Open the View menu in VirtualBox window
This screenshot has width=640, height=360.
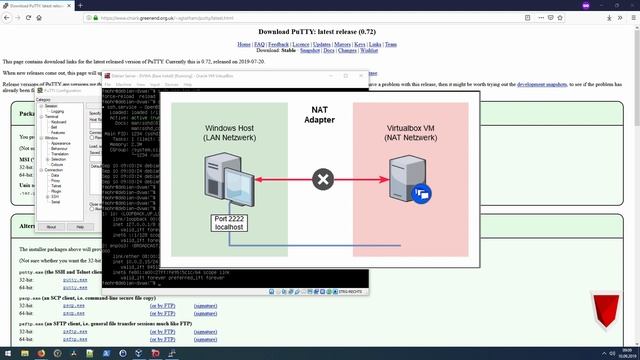[141, 84]
